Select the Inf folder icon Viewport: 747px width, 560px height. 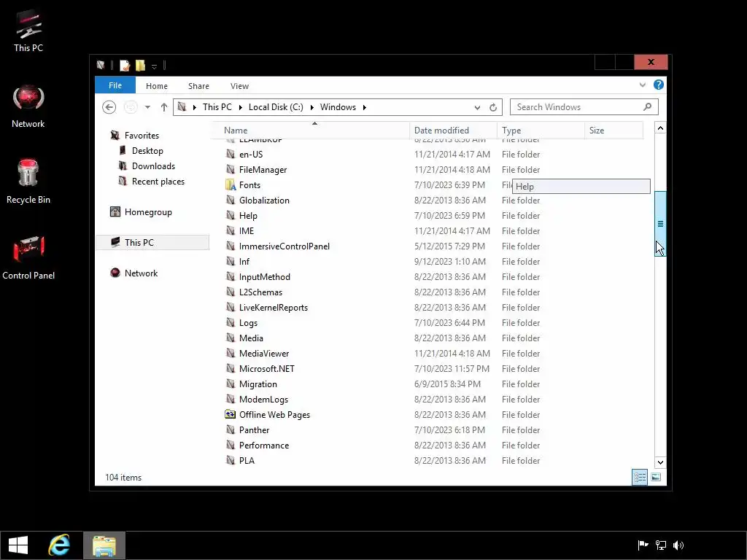(231, 262)
